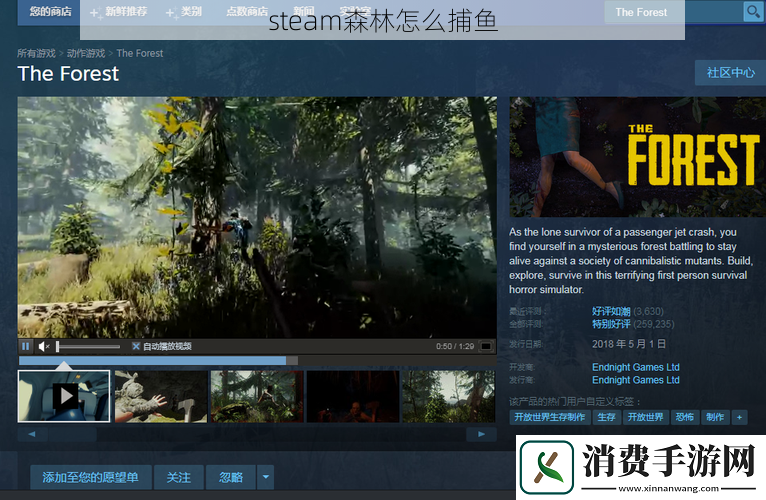Uncheck the 自动播放视频 autoplay checkbox
Viewport: 766px width, 500px height.
(x=136, y=347)
